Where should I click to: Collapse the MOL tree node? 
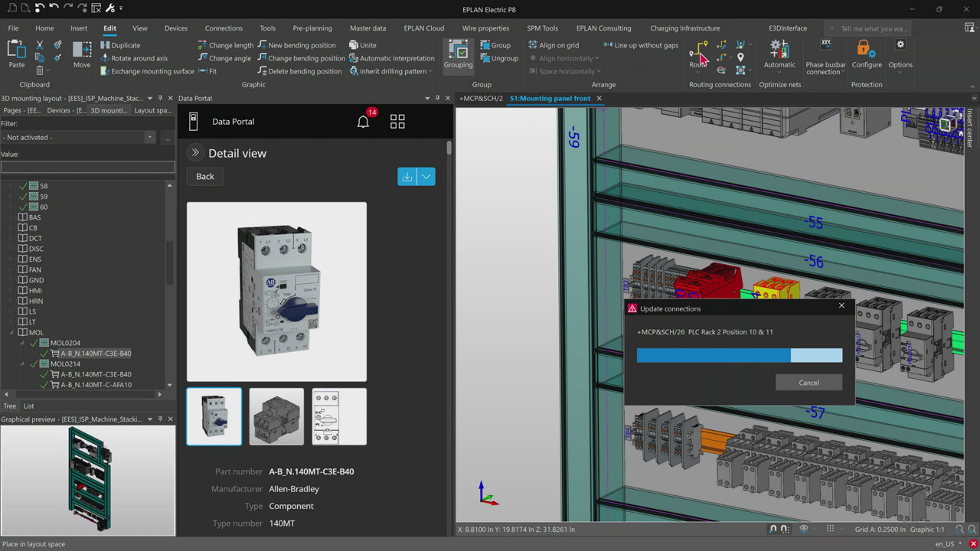(x=12, y=333)
